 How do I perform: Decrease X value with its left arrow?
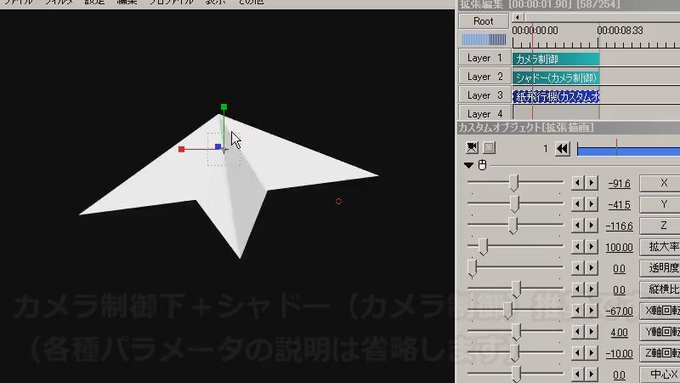(577, 183)
